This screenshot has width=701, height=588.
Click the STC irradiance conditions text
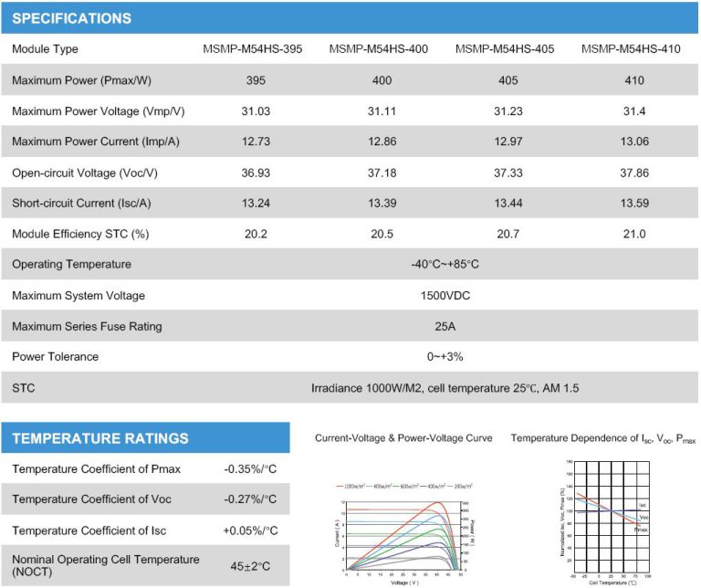pos(445,388)
